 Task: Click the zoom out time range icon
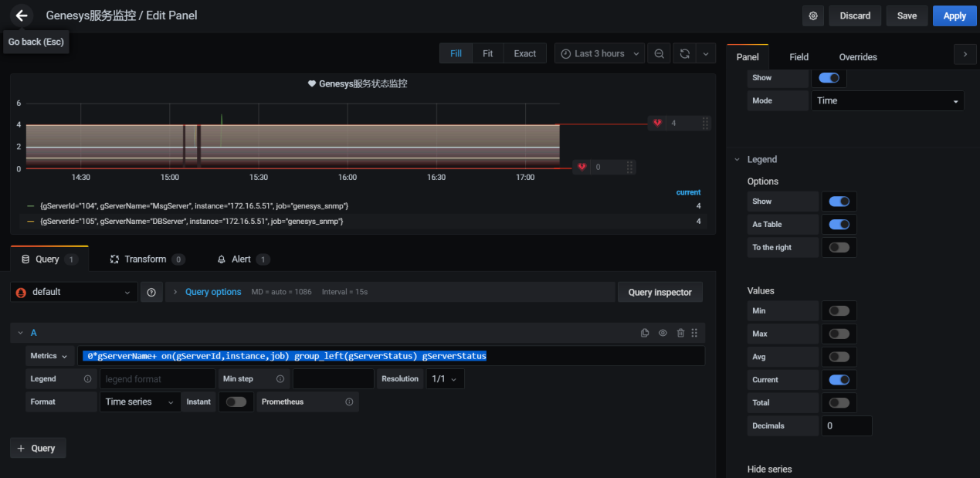click(x=659, y=53)
